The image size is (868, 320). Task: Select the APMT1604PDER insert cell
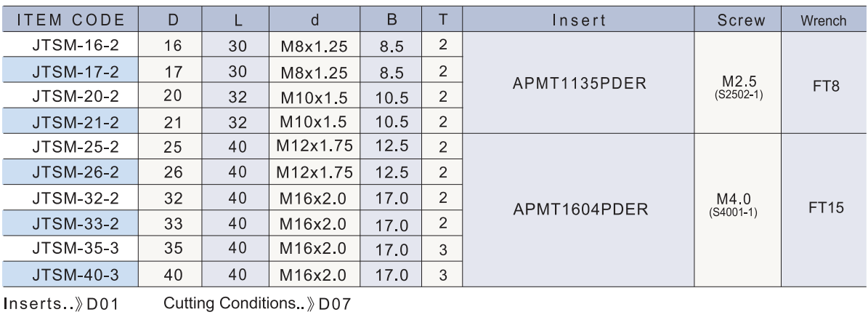578,211
